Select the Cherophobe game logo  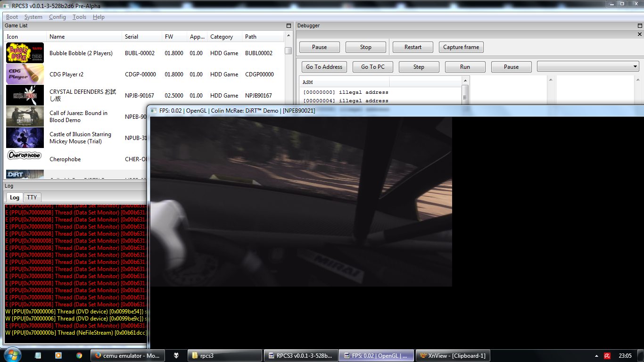(25, 156)
